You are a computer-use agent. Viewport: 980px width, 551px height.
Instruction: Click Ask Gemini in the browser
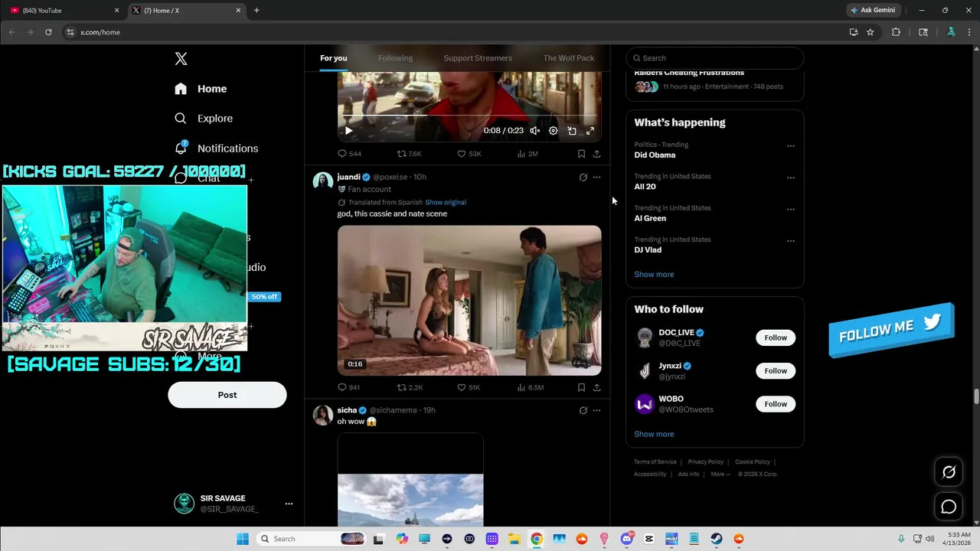point(873,10)
